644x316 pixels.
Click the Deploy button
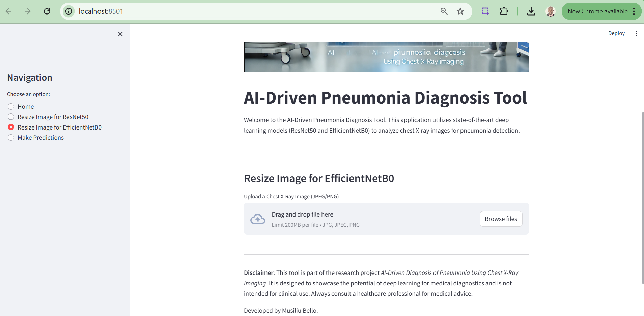coord(616,33)
